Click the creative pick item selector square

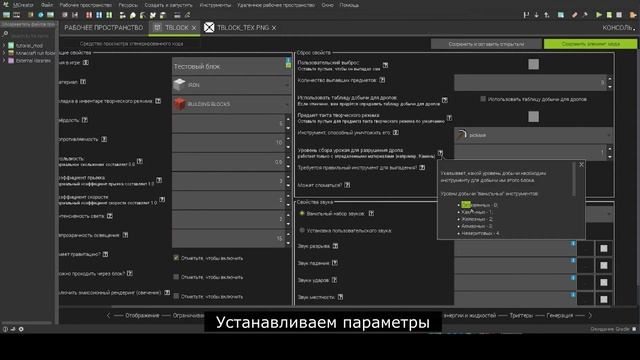coord(533,117)
